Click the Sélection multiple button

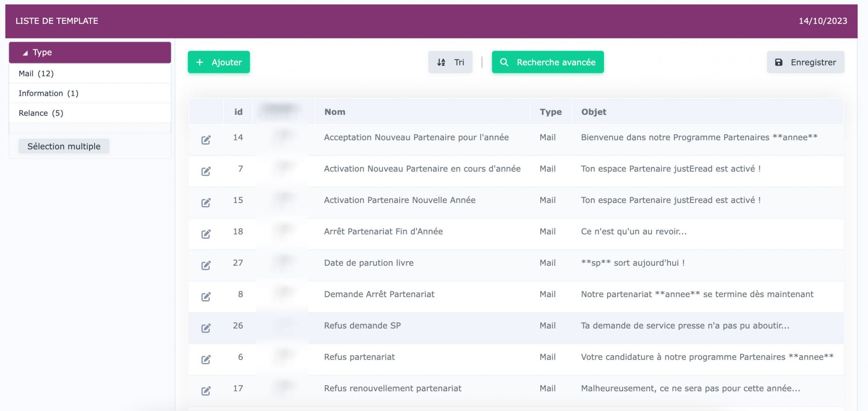click(64, 146)
